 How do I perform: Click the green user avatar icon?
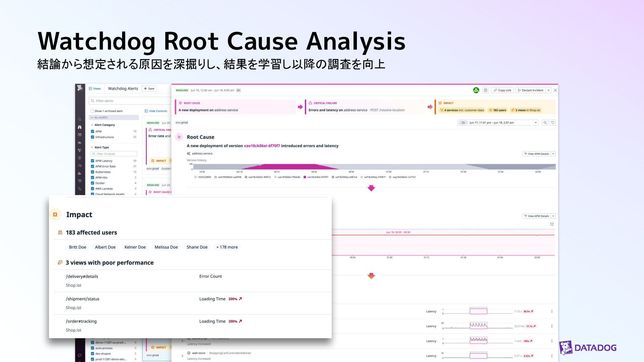[476, 90]
